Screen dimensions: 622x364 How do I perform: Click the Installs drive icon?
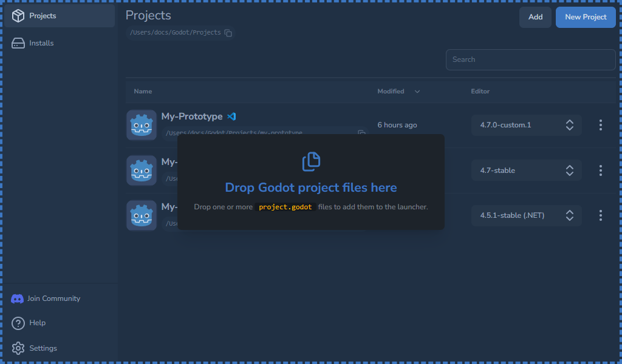18,43
